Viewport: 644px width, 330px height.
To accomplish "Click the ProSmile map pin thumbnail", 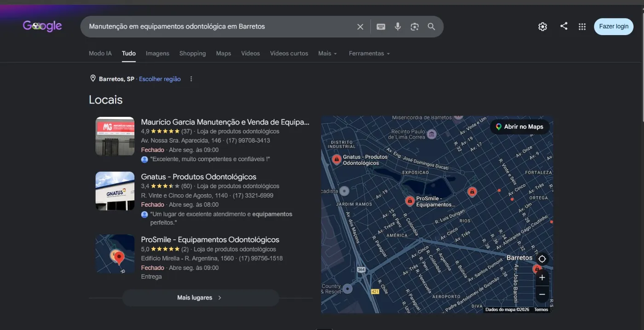I will (115, 254).
